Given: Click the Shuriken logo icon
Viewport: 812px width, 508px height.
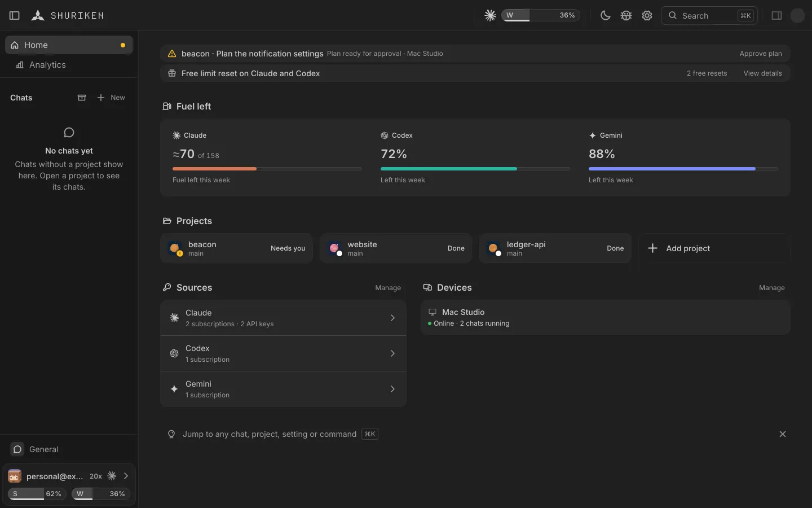Looking at the screenshot, I should point(38,16).
